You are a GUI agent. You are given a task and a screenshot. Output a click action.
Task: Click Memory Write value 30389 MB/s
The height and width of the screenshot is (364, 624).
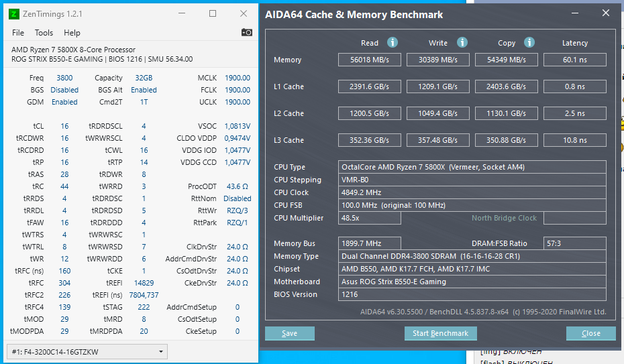point(438,60)
